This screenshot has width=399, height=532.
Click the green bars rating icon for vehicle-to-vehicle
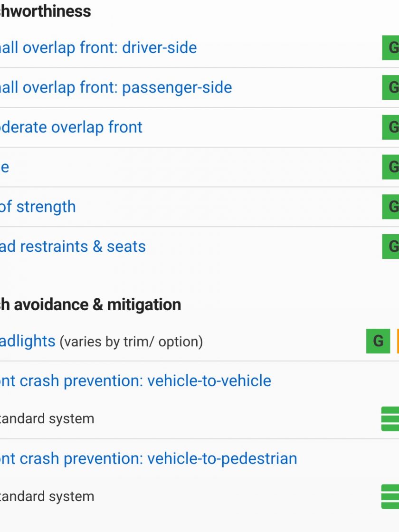pyautogui.click(x=390, y=419)
